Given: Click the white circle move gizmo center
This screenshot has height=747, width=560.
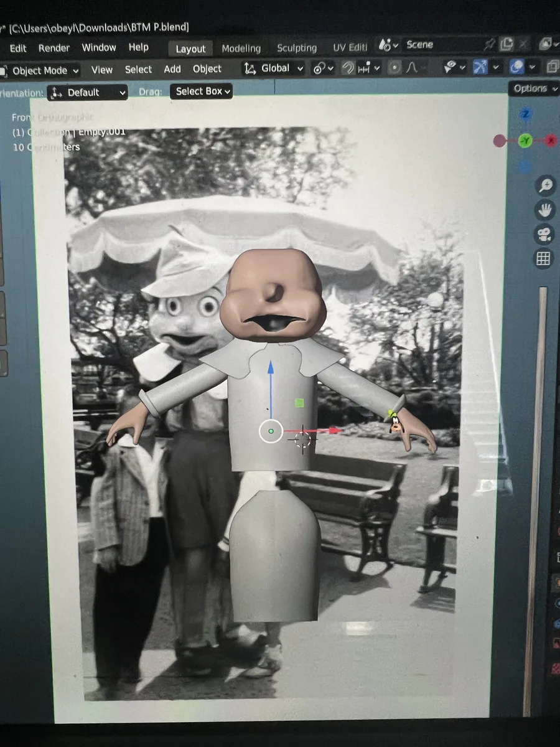Looking at the screenshot, I should coord(271,431).
